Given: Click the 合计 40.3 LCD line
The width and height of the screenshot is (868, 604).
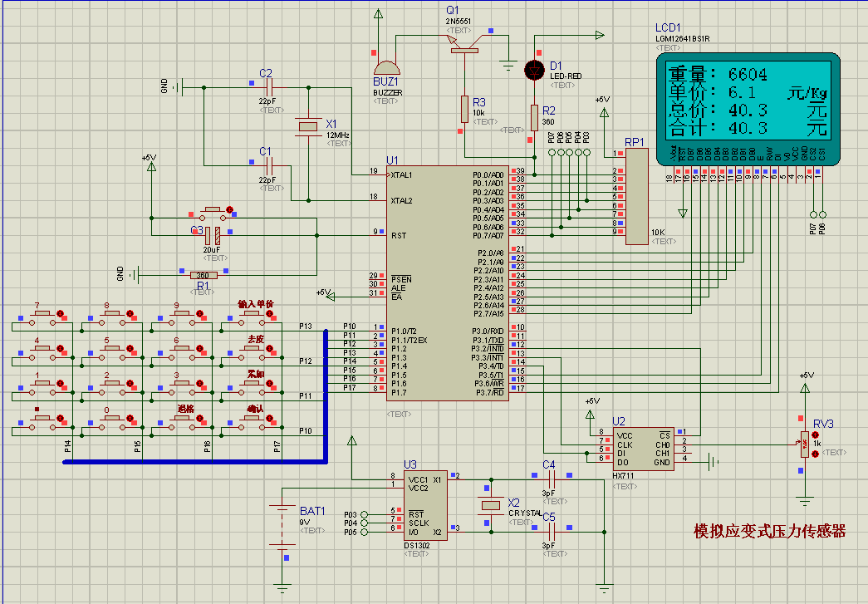Looking at the screenshot, I should coord(748,129).
